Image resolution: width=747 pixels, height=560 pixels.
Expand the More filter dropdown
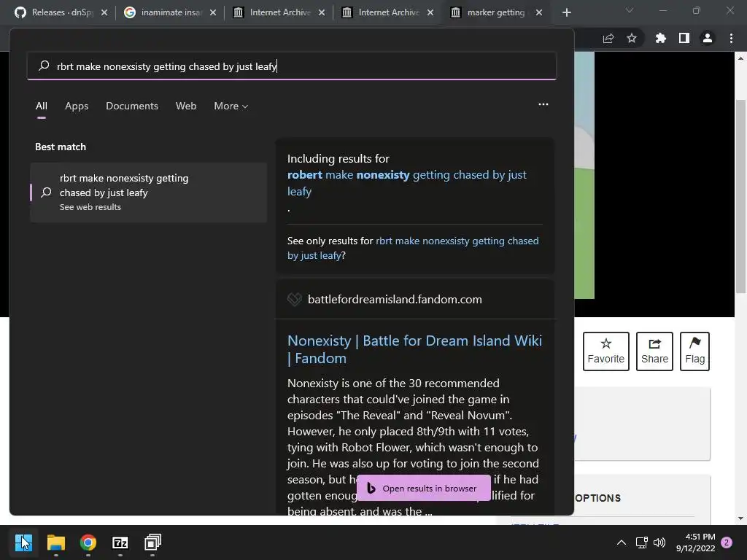click(x=231, y=106)
